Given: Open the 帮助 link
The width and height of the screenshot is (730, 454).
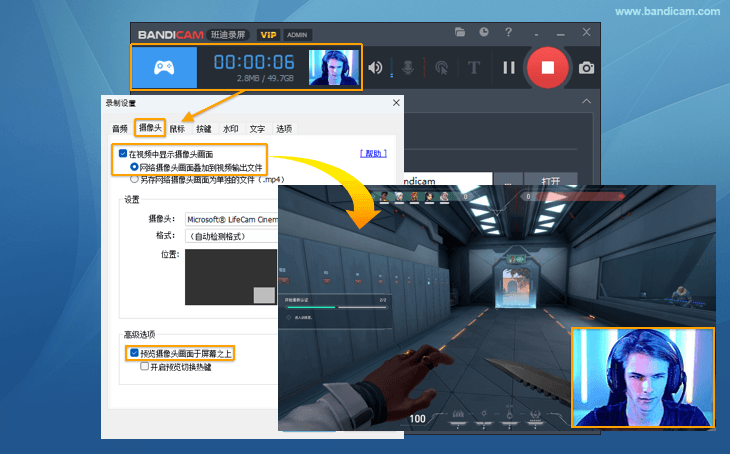Looking at the screenshot, I should (373, 154).
